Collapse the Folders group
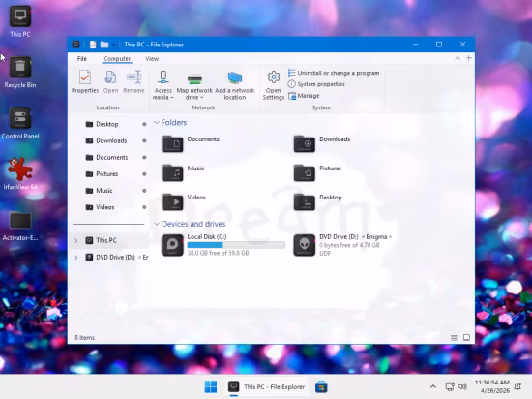Image resolution: width=532 pixels, height=399 pixels. point(157,123)
